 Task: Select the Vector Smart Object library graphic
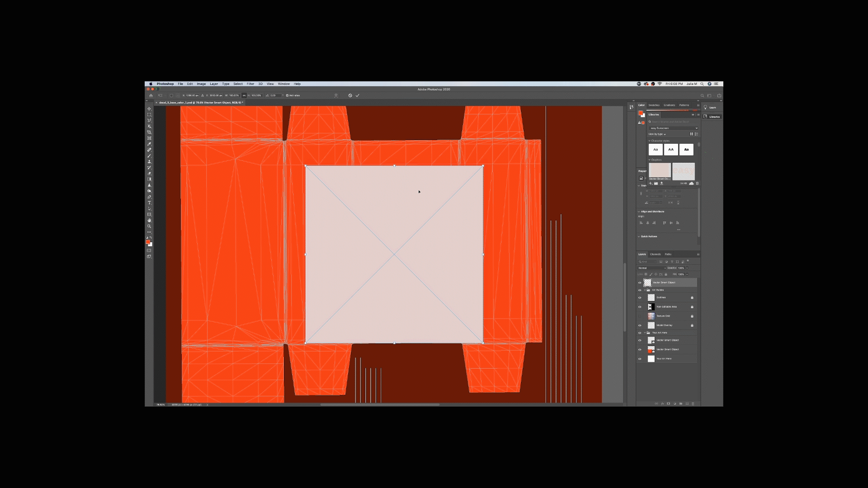[660, 171]
